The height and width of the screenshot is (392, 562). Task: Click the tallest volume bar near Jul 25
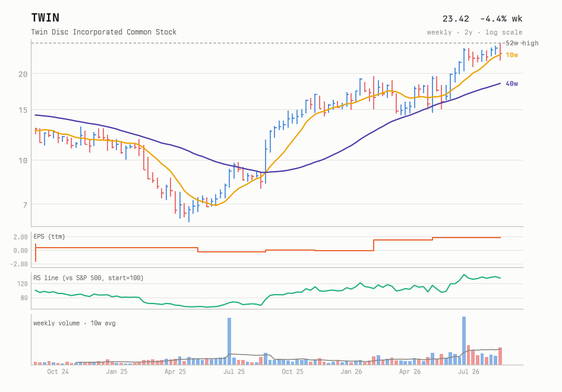tap(229, 341)
